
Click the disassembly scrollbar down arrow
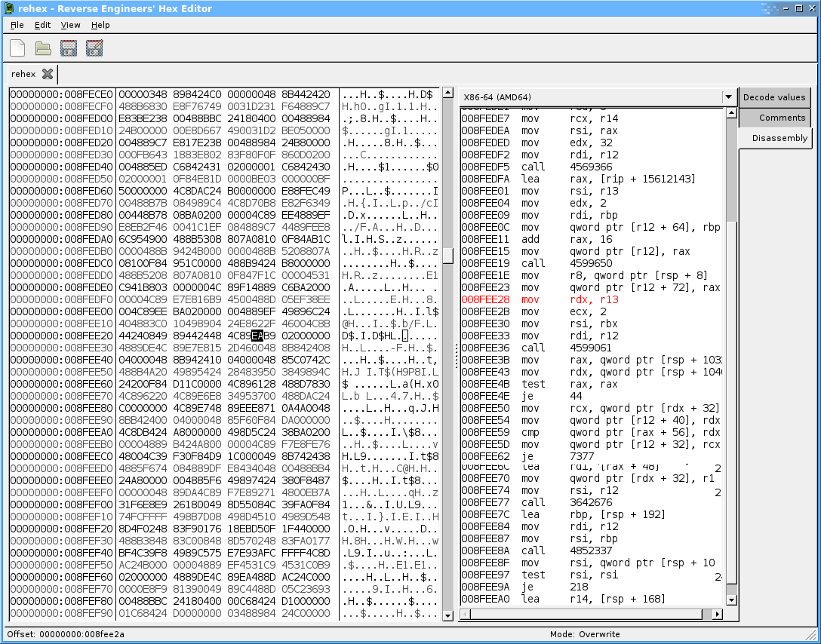730,600
